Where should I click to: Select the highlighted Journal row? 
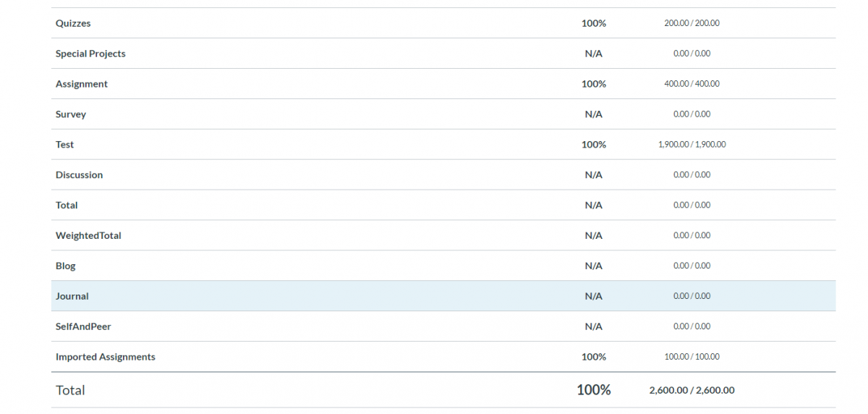[x=443, y=296]
